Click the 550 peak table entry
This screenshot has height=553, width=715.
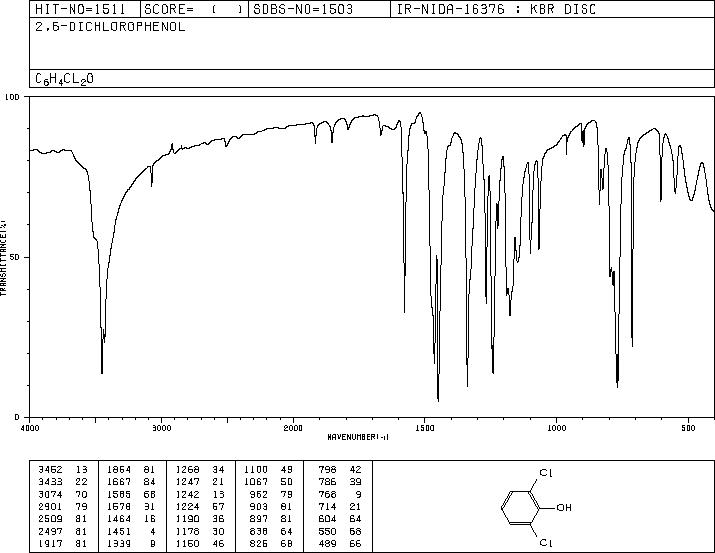point(340,531)
